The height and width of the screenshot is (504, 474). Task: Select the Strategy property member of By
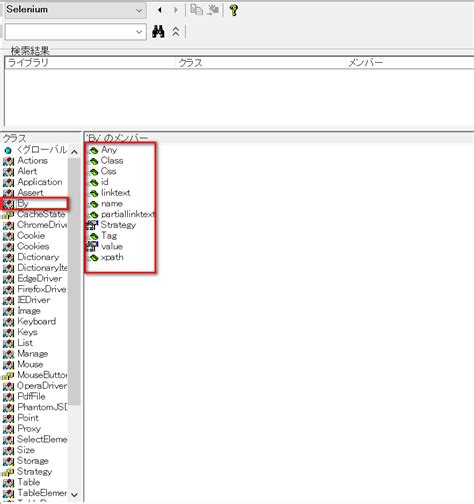coord(111,225)
